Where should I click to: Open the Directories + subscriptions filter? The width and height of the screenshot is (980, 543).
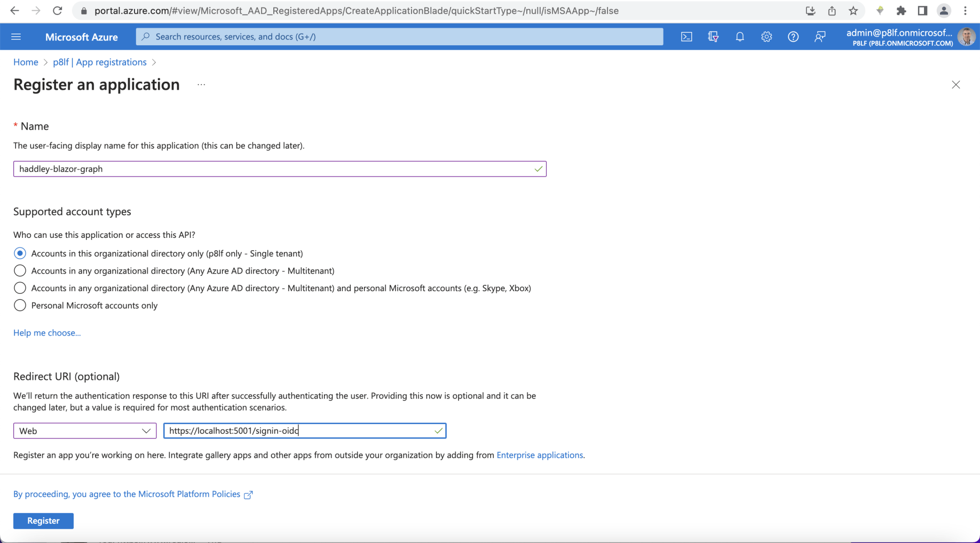click(x=713, y=36)
